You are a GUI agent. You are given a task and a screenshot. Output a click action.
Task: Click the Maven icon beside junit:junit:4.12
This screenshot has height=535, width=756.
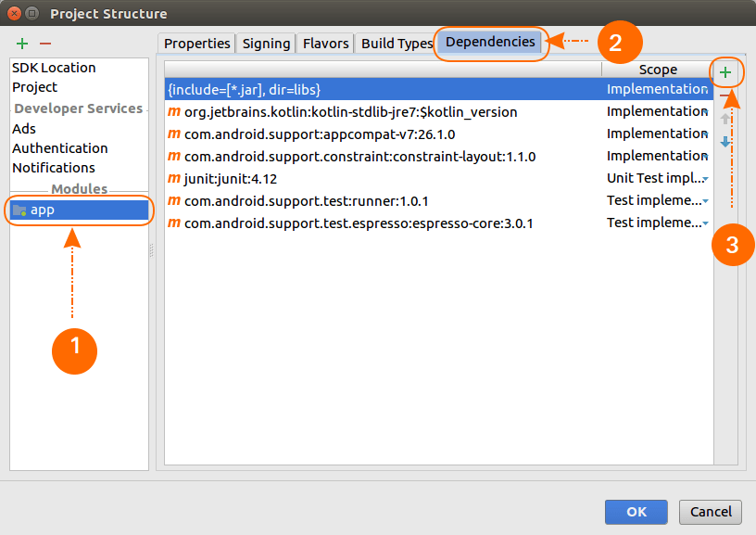pos(174,177)
